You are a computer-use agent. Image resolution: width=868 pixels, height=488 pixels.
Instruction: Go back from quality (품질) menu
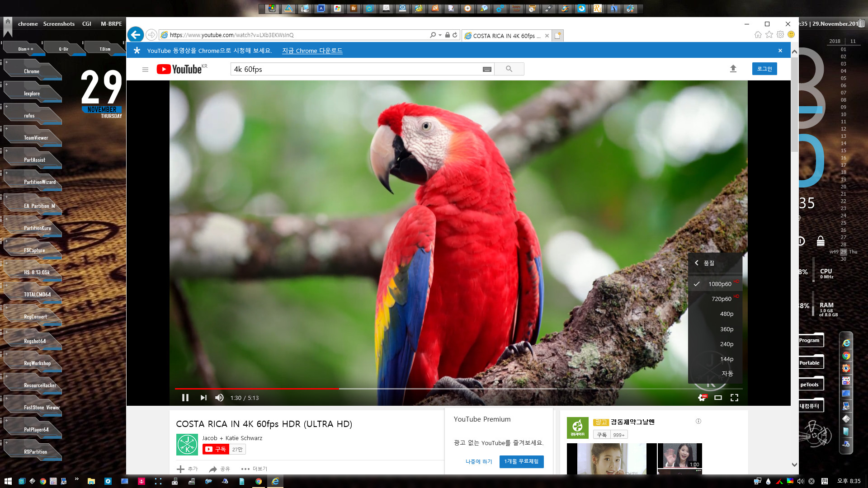point(705,263)
